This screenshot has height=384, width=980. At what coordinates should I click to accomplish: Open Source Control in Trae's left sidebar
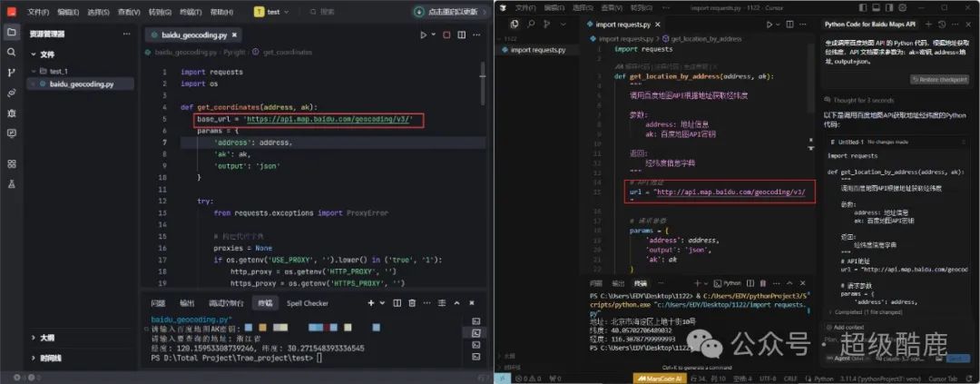(12, 73)
